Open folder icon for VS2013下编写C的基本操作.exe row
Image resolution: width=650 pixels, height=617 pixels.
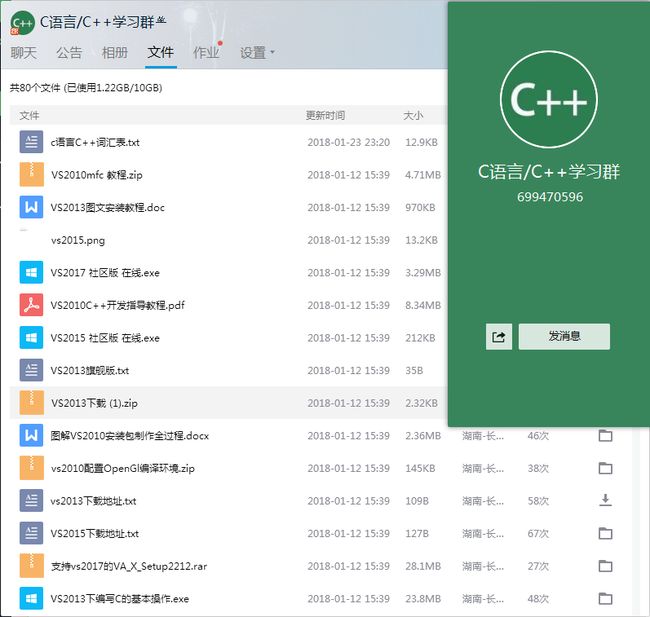(605, 598)
